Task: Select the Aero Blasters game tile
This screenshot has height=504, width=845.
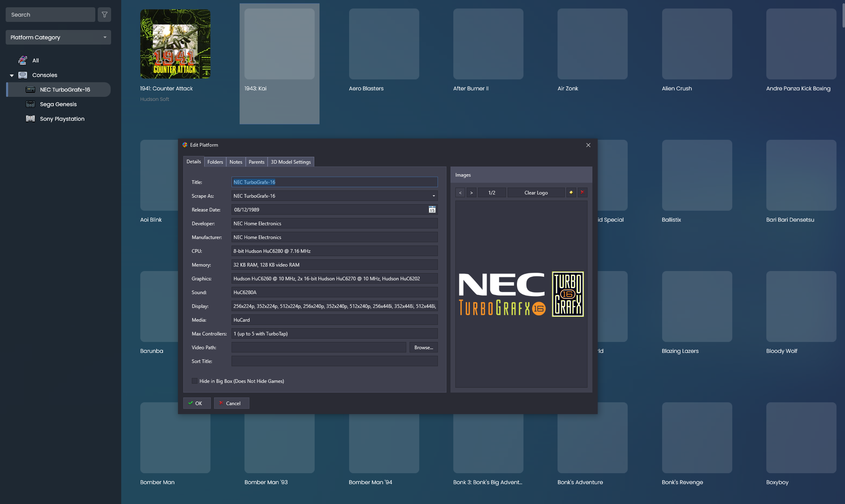Action: (384, 44)
